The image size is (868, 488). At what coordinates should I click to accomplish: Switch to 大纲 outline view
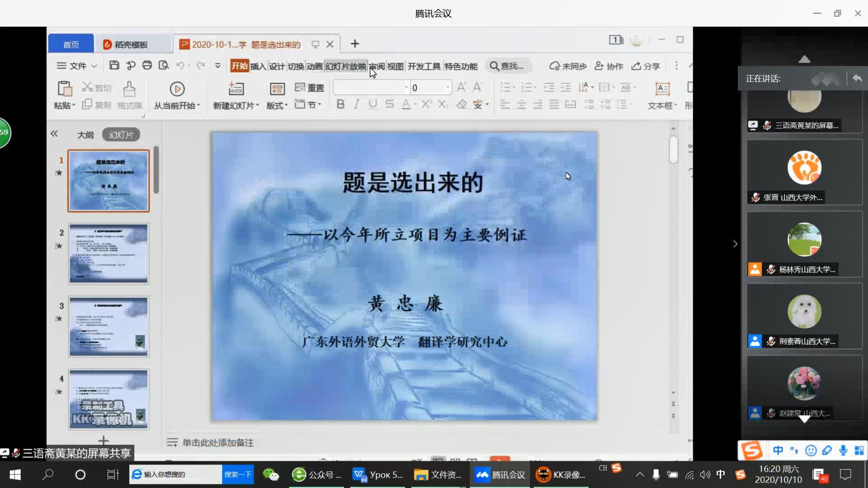[x=85, y=135]
